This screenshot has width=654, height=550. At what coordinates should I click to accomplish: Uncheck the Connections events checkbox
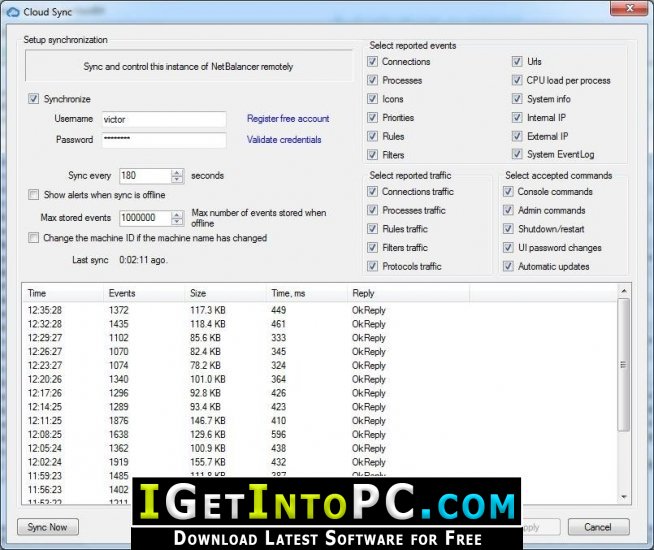coord(372,62)
